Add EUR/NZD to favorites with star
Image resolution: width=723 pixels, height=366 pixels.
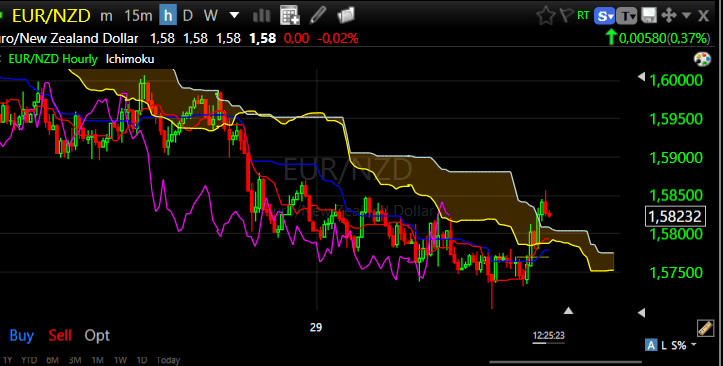click(x=546, y=16)
